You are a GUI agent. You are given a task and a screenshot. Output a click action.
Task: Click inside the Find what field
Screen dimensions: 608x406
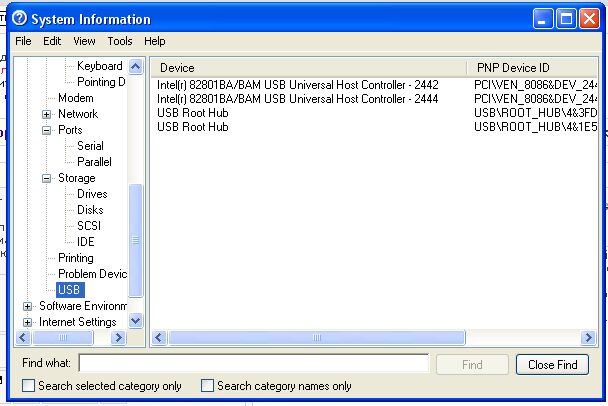click(253, 364)
